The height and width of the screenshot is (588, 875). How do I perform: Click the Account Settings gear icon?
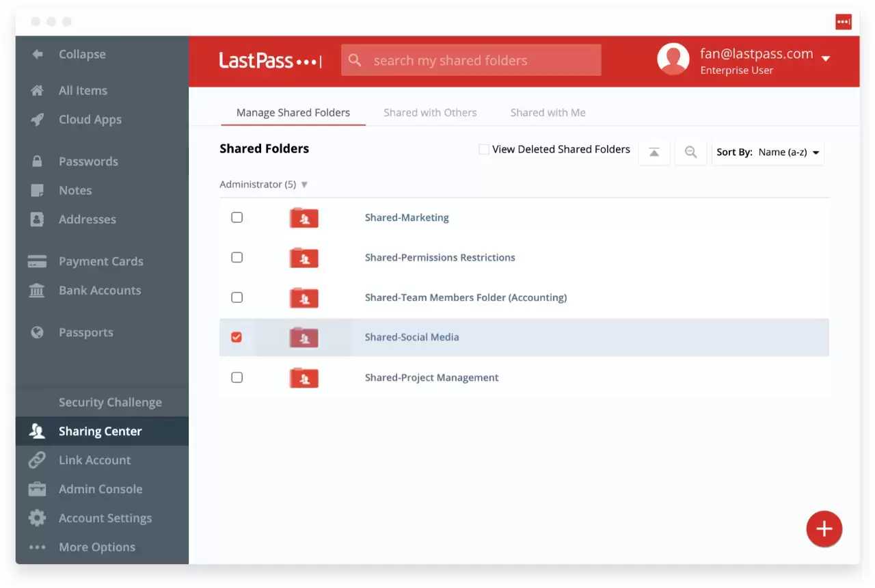[x=38, y=518]
